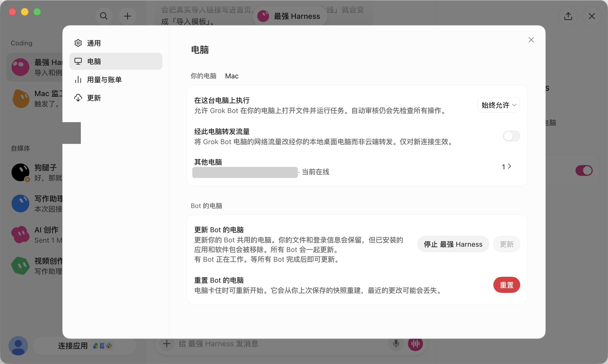Click the Mac computer name text

(232, 76)
